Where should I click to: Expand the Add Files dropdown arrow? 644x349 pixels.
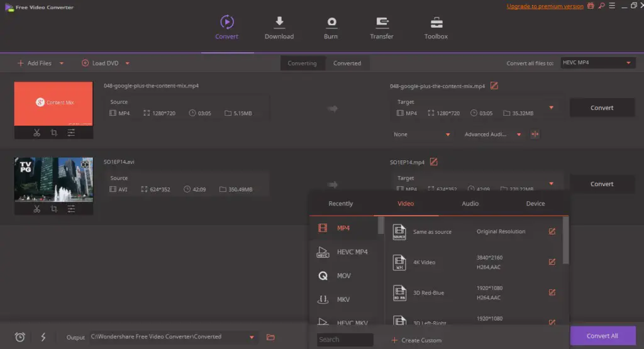click(x=62, y=64)
